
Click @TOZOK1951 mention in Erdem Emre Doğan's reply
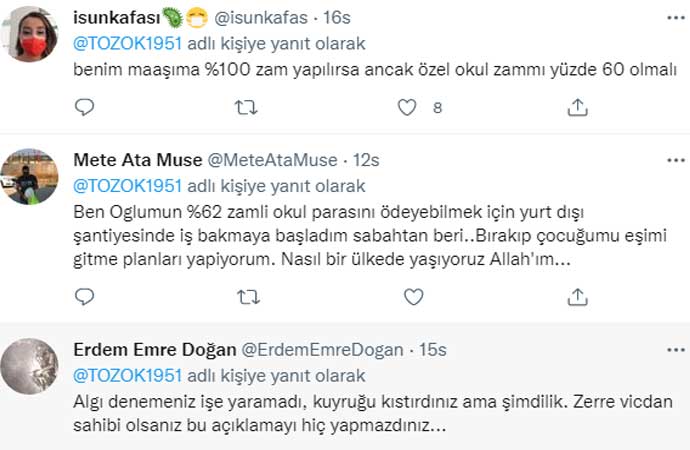point(128,376)
